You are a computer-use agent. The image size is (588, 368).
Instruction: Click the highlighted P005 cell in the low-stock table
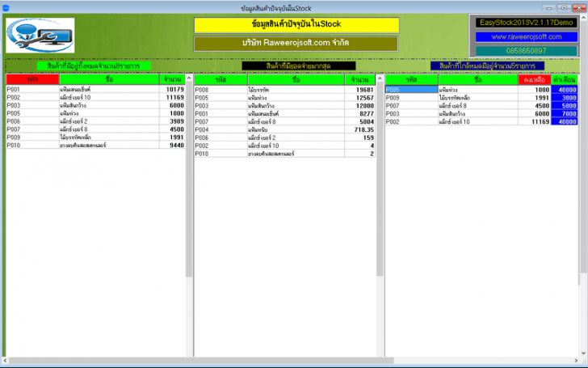coord(412,90)
